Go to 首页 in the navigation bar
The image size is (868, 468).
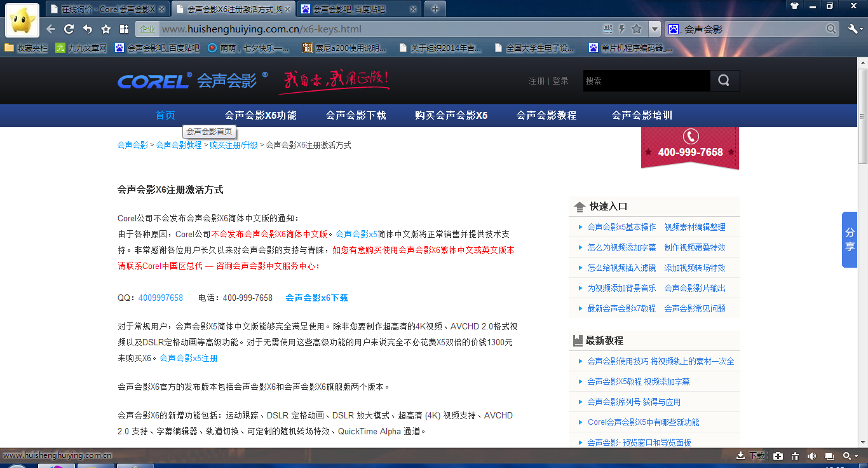point(165,115)
